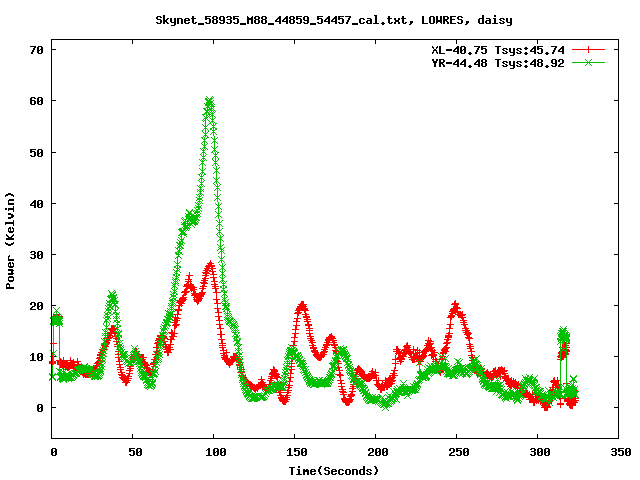640x480 pixels.
Task: Click the red curve's highest peak near 100 seconds
Action: point(211,265)
